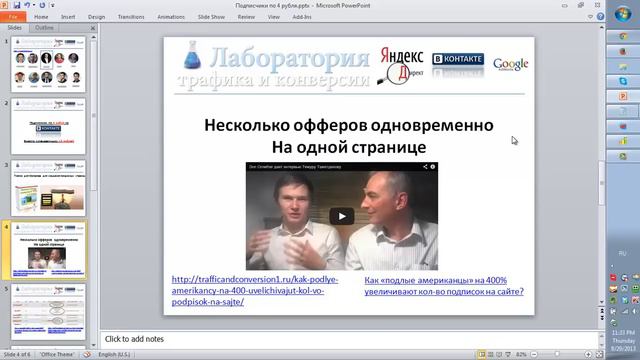Switch to the Design ribbon tab
Viewport: 640px width, 360px height.
point(96,17)
